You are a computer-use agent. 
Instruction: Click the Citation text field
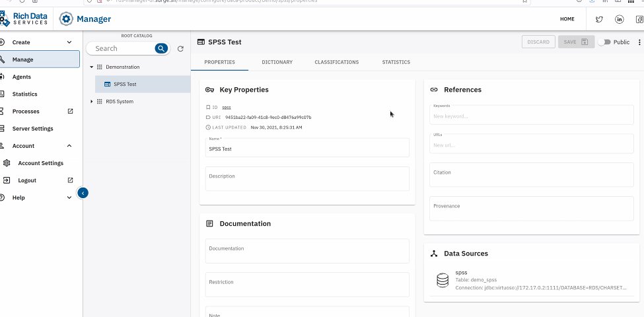pos(532,175)
